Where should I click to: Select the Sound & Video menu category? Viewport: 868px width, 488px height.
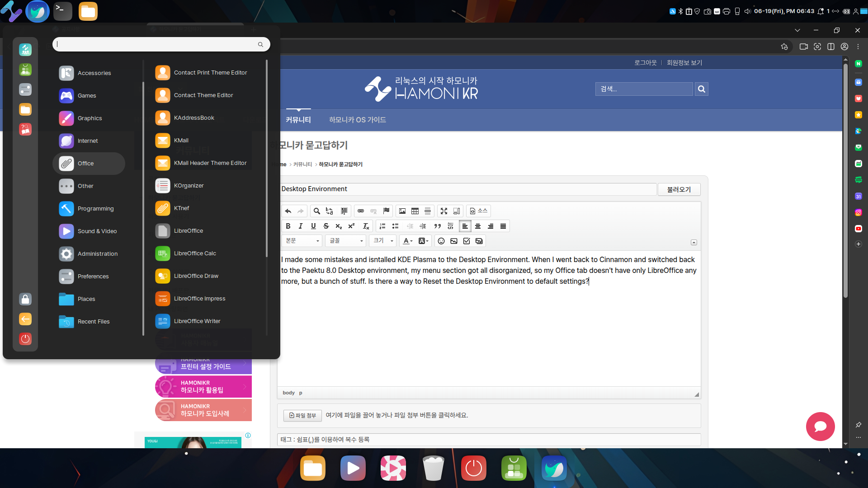[89, 231]
